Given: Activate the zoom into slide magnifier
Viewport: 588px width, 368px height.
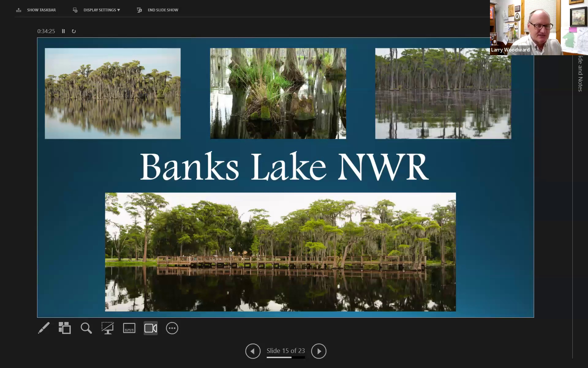Looking at the screenshot, I should click(86, 328).
